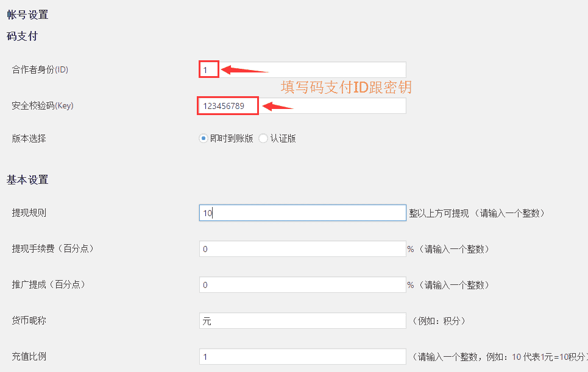
Task: Click the 合作者身份(ID) label text
Action: click(40, 70)
